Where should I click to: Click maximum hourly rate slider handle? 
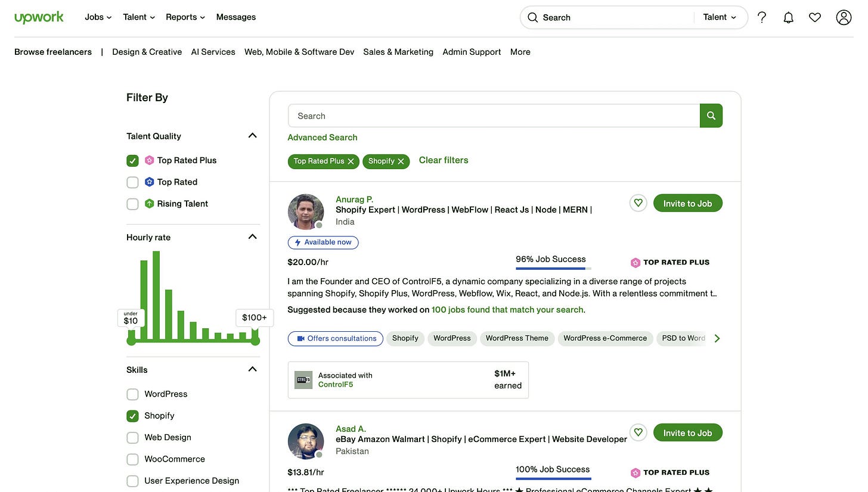255,341
